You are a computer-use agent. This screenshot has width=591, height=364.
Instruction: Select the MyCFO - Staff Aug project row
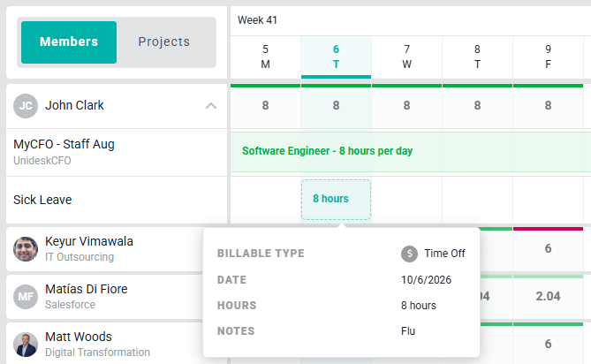point(117,152)
